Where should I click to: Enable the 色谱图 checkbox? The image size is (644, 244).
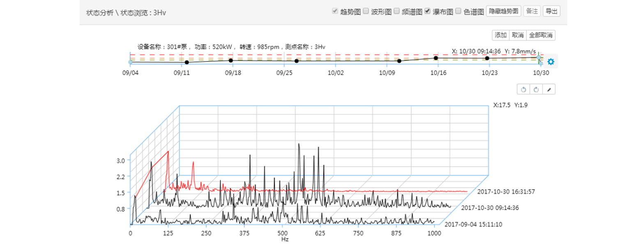click(458, 12)
